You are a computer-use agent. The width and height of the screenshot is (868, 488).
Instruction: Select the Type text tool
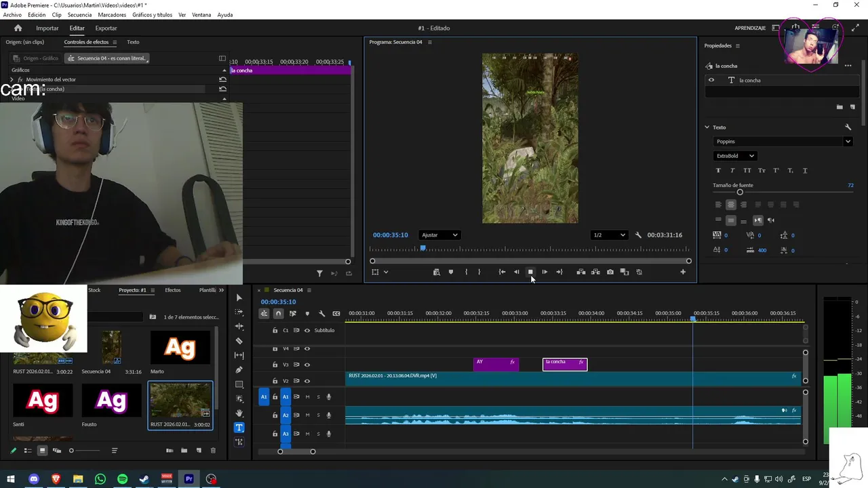pos(239,428)
